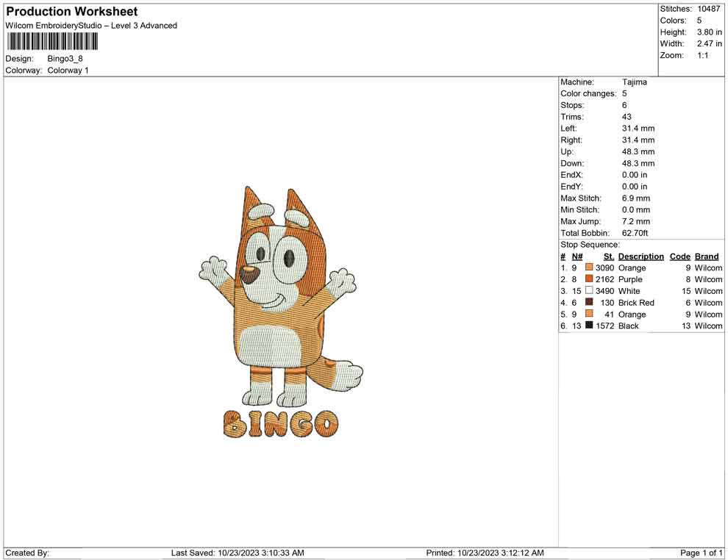Click the EndX value 0.00 in
This screenshot has width=728, height=560.
coord(635,174)
